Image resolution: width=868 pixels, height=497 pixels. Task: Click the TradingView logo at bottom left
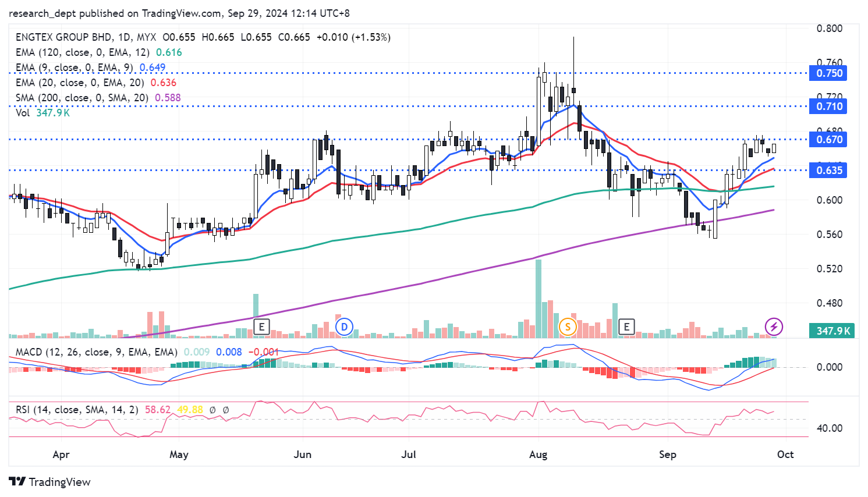tap(50, 482)
